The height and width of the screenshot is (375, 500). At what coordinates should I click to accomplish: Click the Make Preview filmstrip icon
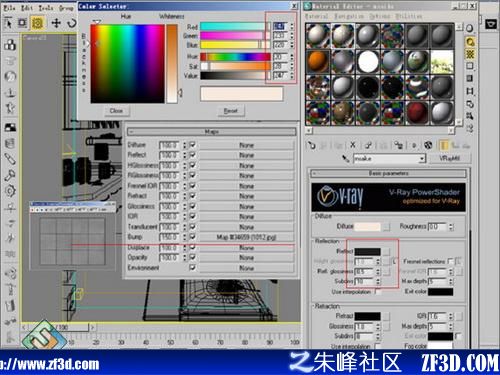(470, 91)
